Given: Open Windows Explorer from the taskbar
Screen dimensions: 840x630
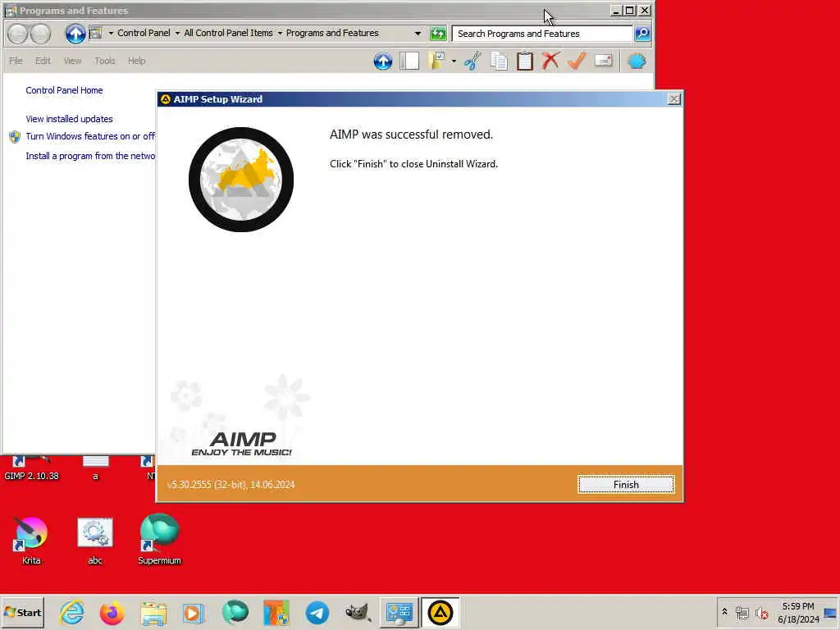Looking at the screenshot, I should coord(153,613).
